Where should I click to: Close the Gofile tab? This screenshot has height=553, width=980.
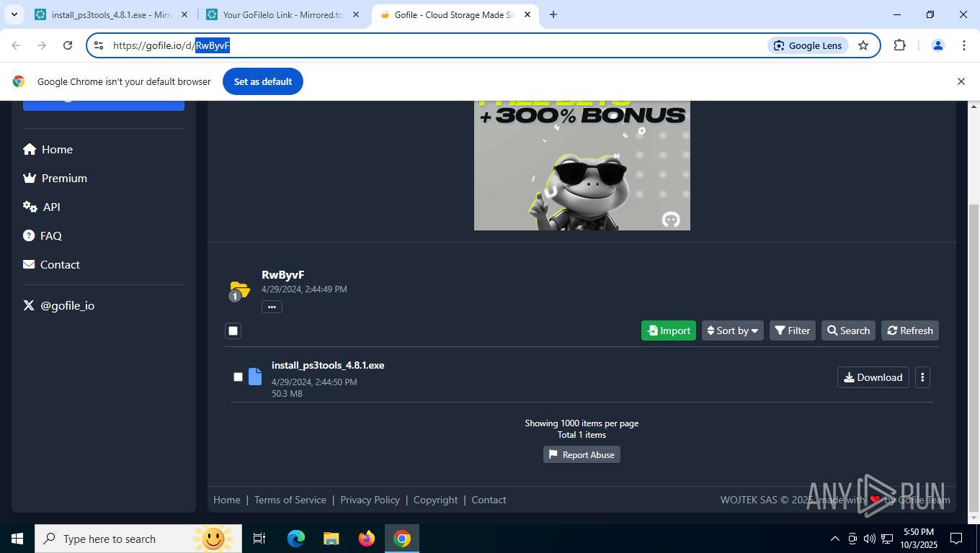[x=527, y=14]
